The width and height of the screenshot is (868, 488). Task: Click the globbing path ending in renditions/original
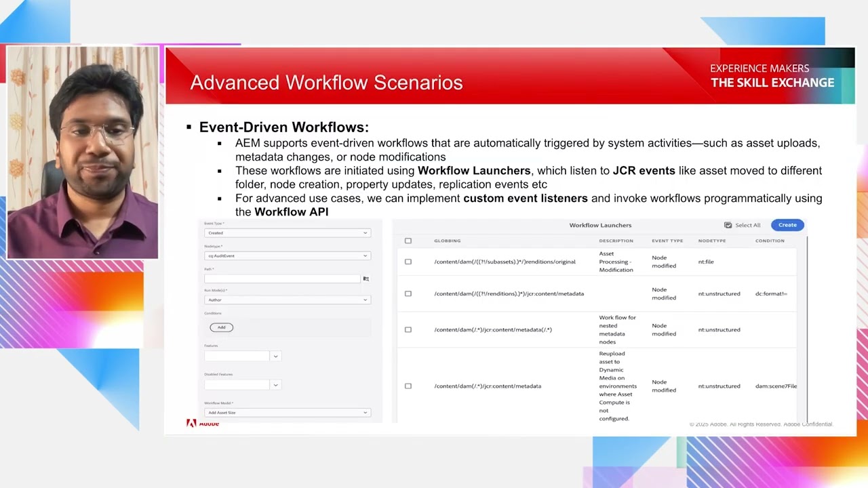tap(505, 262)
